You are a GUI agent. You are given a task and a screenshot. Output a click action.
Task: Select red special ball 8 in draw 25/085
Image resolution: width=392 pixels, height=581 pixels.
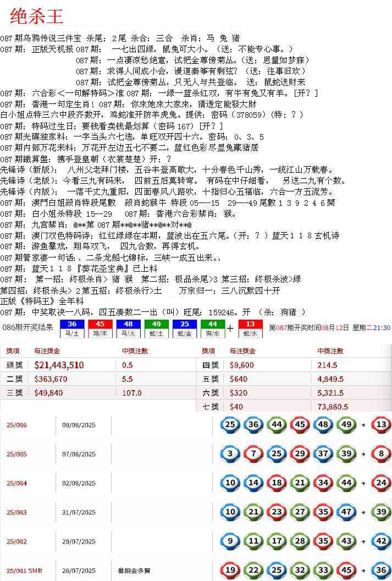click(x=380, y=454)
